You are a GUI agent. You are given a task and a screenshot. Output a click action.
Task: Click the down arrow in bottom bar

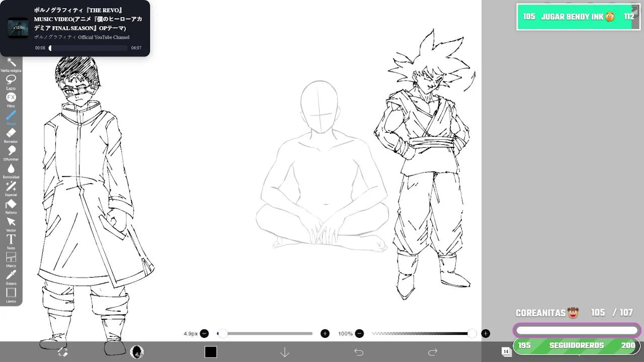pyautogui.click(x=285, y=352)
